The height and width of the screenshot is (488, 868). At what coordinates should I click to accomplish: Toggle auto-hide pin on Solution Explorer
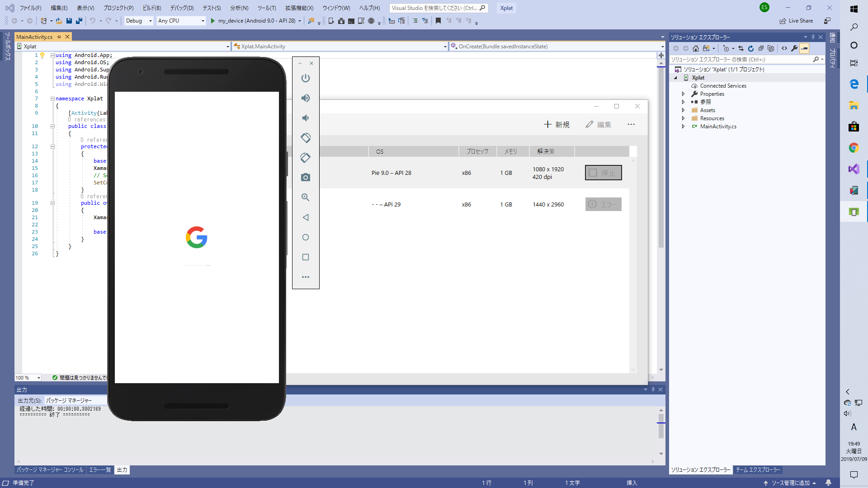pos(813,37)
